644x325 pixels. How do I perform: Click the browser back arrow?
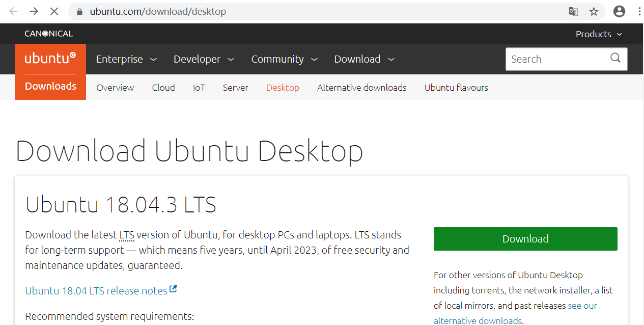point(14,11)
